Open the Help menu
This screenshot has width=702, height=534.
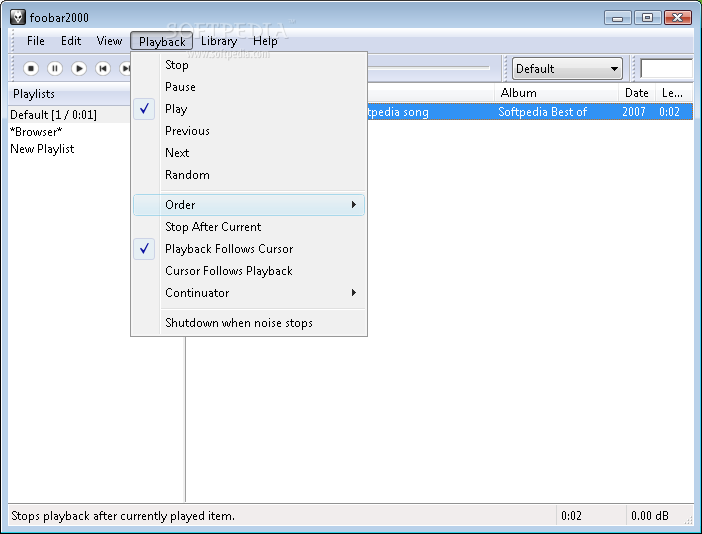click(265, 41)
